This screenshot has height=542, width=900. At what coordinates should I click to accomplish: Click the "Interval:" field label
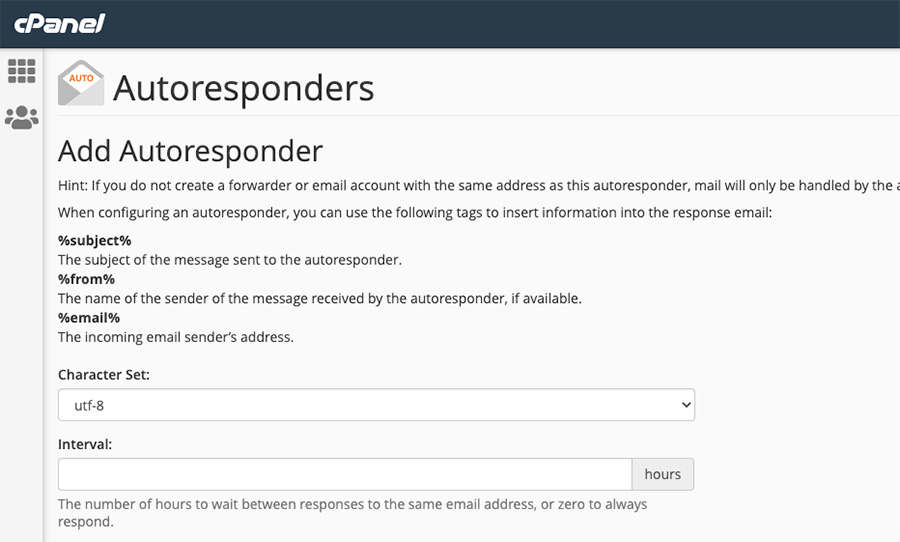coord(84,444)
